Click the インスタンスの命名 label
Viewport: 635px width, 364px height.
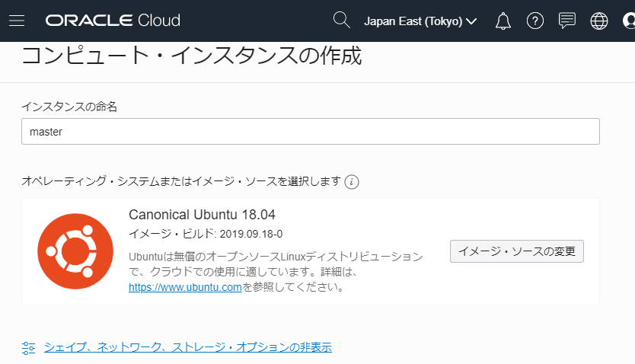tap(69, 107)
